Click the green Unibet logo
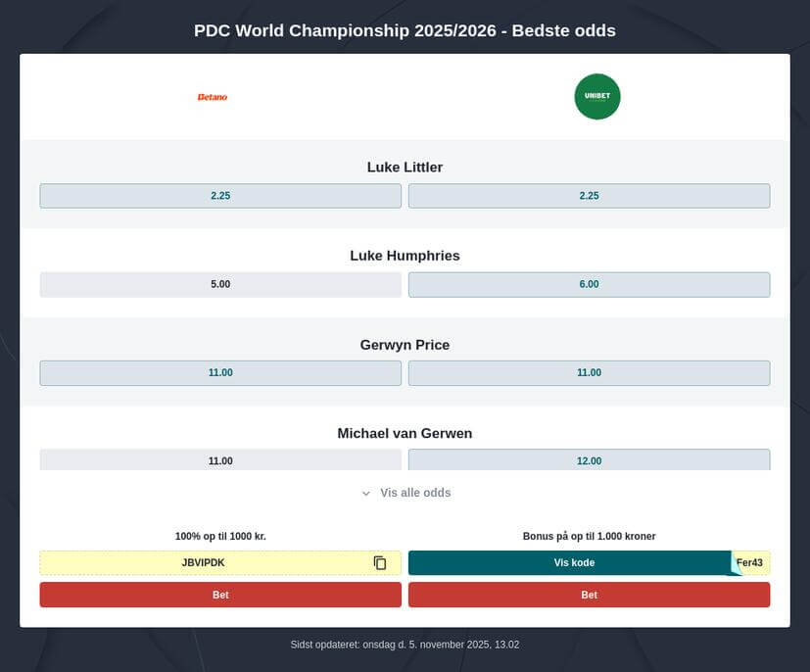The width and height of the screenshot is (810, 672). tap(596, 96)
